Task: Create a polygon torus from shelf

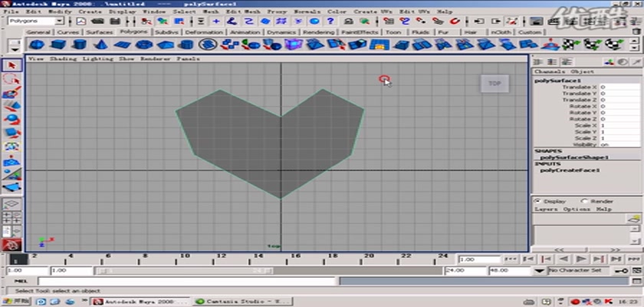Action: tap(144, 44)
